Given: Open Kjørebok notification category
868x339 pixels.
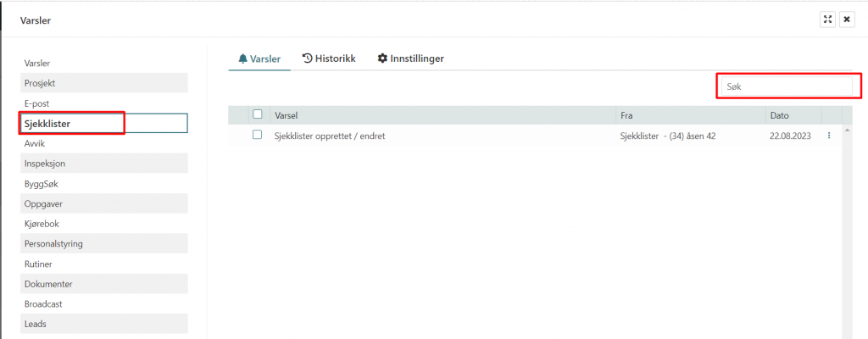Looking at the screenshot, I should [42, 224].
